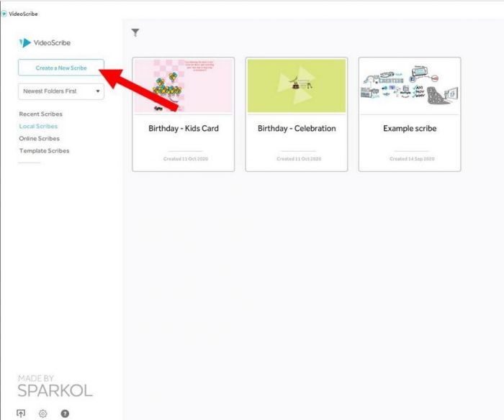Image resolution: width=504 pixels, height=420 pixels.
Task: Open the Example scribe thumbnail
Action: [x=409, y=86]
